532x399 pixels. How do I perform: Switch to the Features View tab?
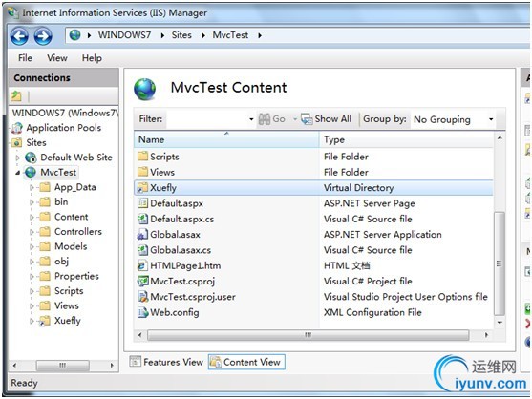[x=166, y=362]
